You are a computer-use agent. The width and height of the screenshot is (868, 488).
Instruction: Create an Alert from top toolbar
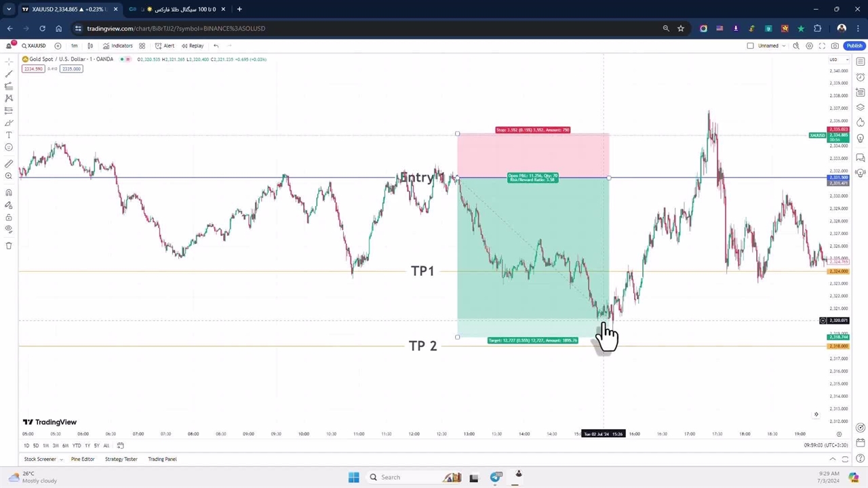(164, 45)
